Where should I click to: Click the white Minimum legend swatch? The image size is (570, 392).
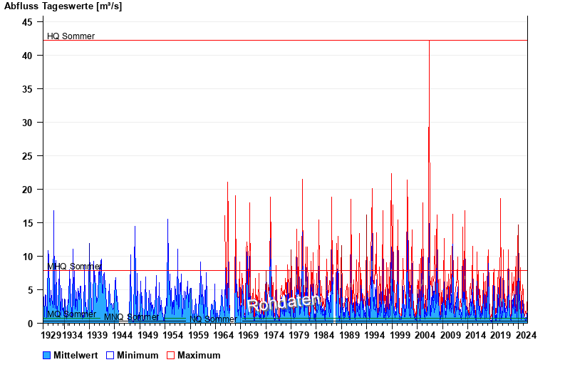[110, 355]
